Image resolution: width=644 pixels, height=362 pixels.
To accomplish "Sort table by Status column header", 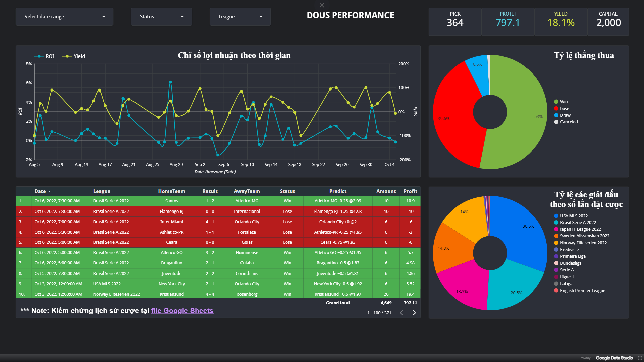I will click(287, 191).
